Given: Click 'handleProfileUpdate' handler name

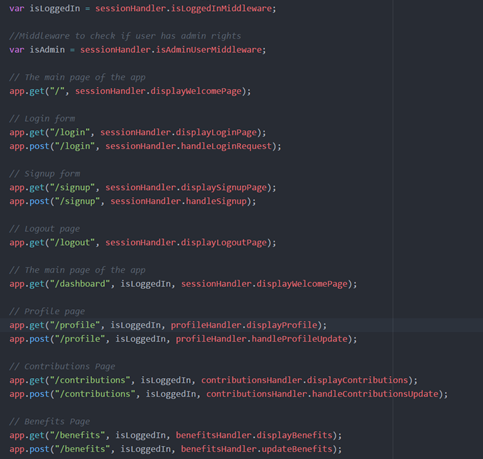Looking at the screenshot, I should pyautogui.click(x=300, y=339).
